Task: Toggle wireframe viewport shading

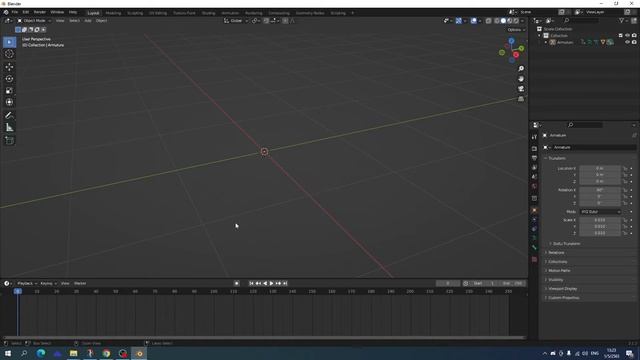Action: (x=497, y=21)
